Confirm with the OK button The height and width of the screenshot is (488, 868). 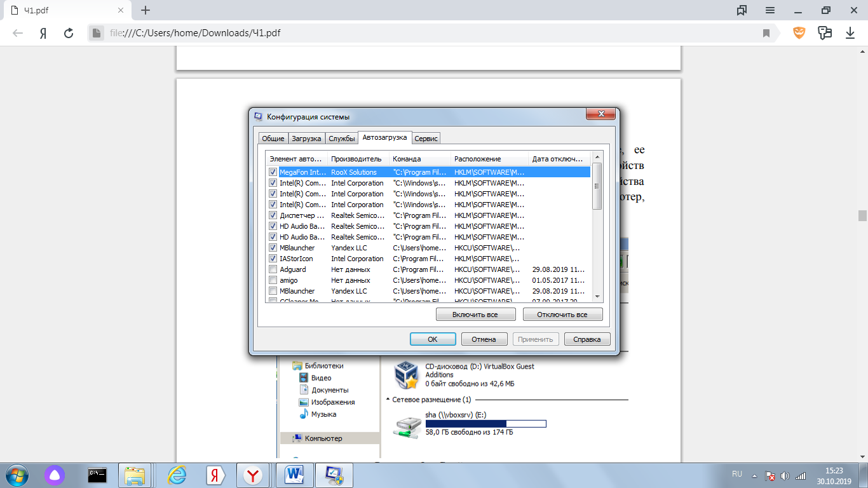point(433,339)
